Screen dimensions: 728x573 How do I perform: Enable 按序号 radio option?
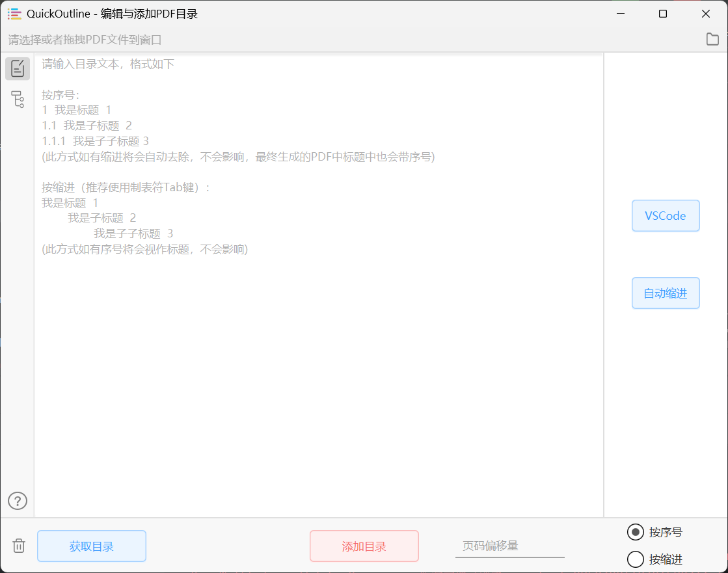(635, 531)
